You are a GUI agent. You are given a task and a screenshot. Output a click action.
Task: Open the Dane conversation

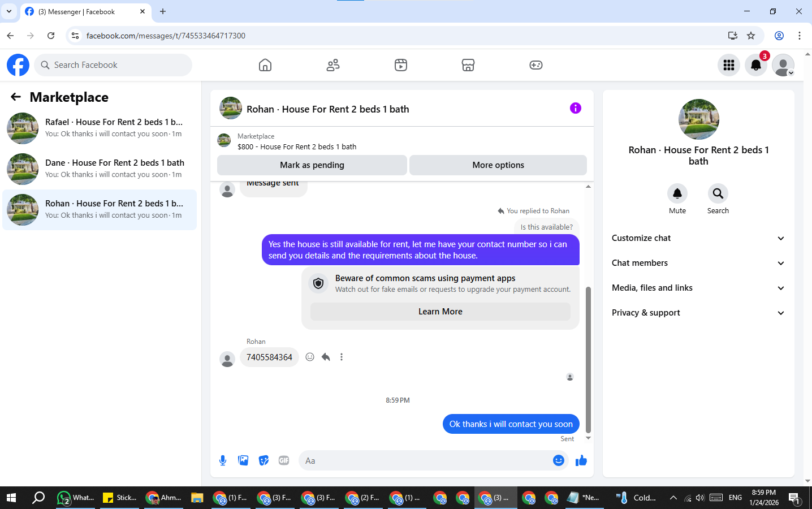tap(100, 169)
